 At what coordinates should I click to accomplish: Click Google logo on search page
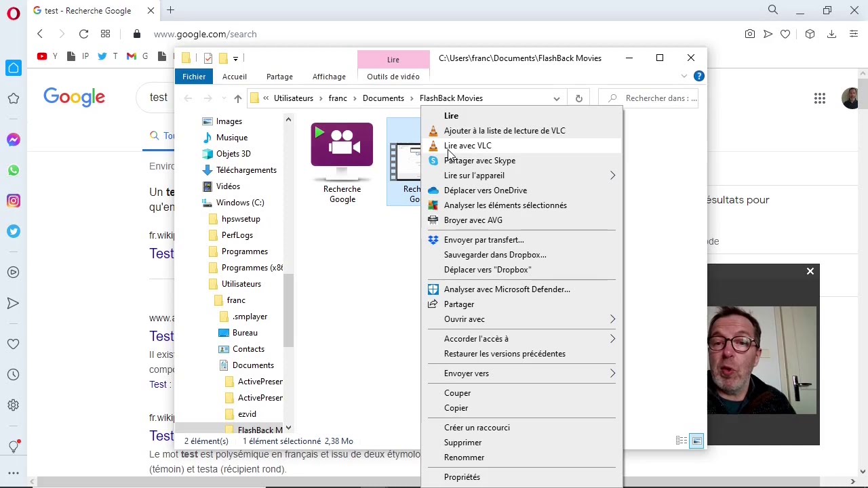coord(75,98)
